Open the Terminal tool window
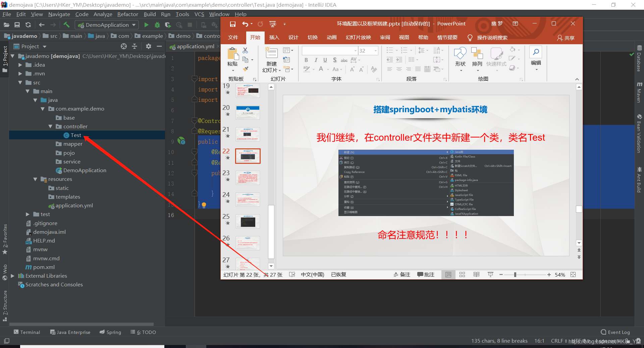Screen dimensions: 644x348 (27, 332)
